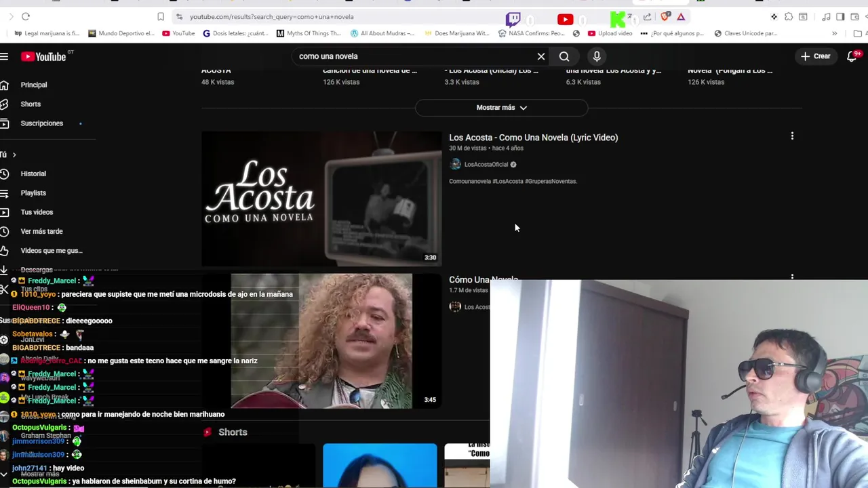Click the LosAcostaOficial channel avatar

tap(455, 164)
